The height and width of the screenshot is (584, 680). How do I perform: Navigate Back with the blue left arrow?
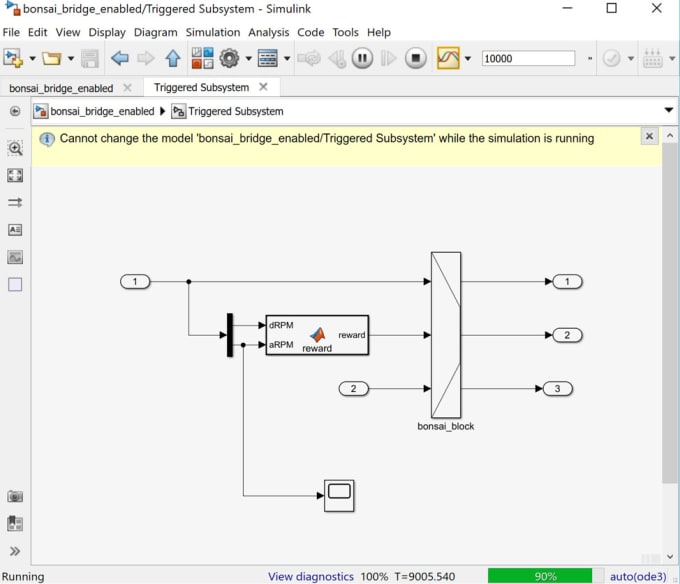point(120,58)
